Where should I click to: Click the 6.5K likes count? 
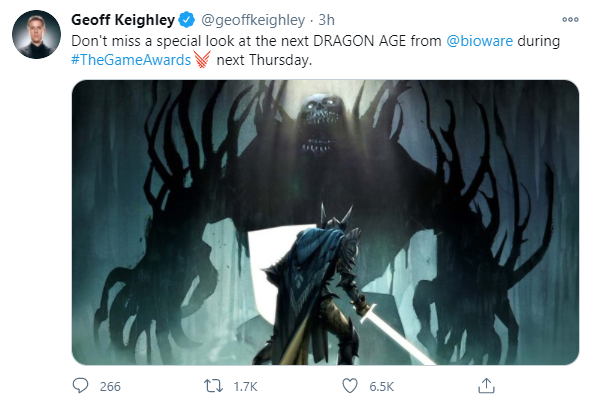coord(381,386)
